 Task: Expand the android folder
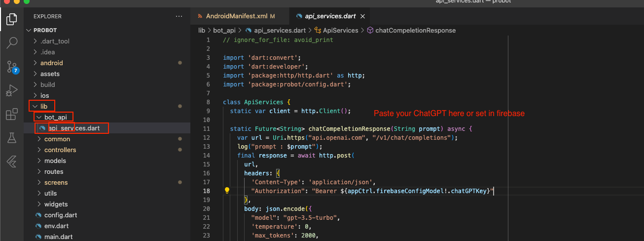51,63
